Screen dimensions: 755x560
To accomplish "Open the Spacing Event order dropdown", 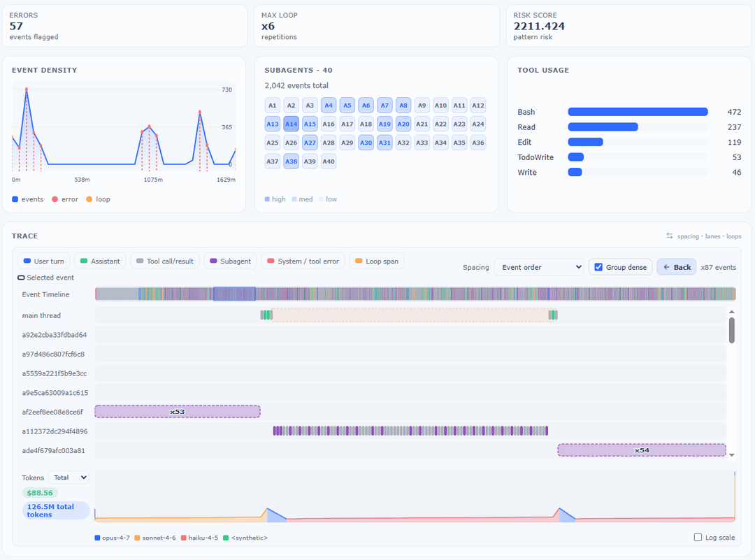I will 539,267.
